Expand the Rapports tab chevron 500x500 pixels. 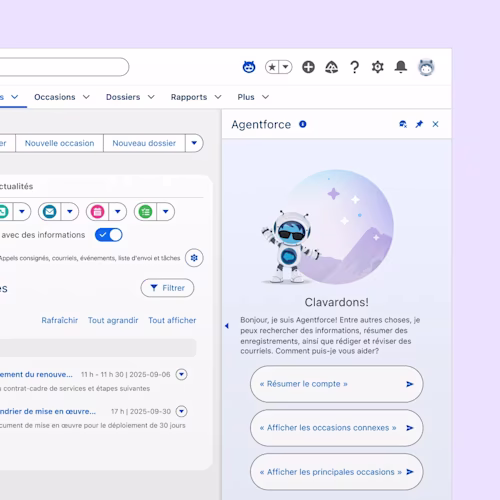(218, 97)
